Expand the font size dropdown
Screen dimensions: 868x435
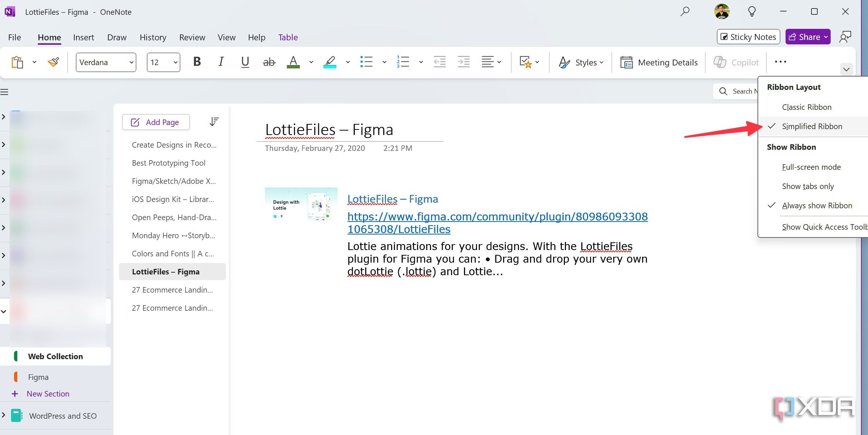(x=176, y=62)
